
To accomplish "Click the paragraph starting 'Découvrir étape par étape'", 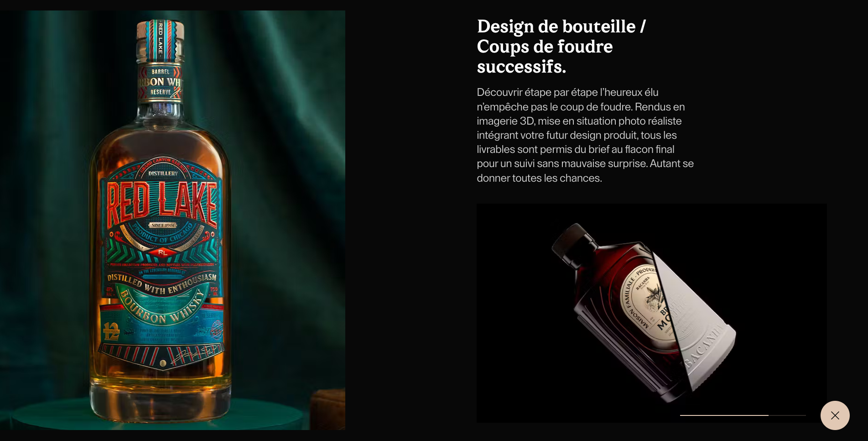I will point(585,135).
